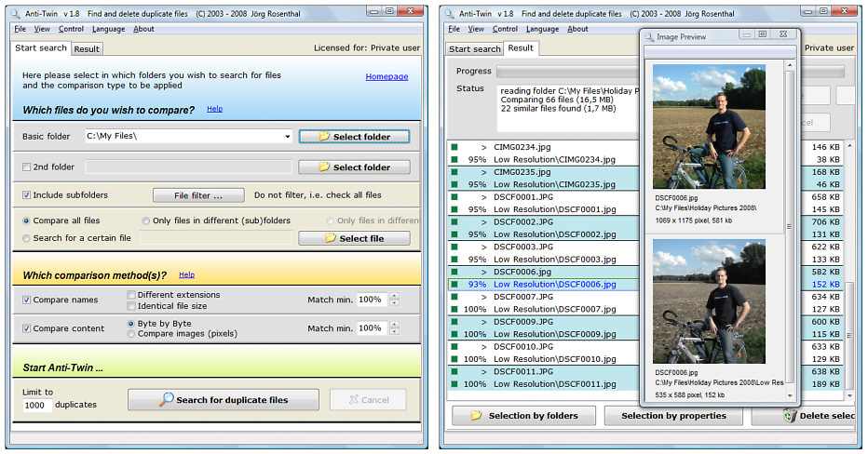The width and height of the screenshot is (868, 454).
Task: Click folder icon on 2nd folder Select folder button
Action: 324,167
